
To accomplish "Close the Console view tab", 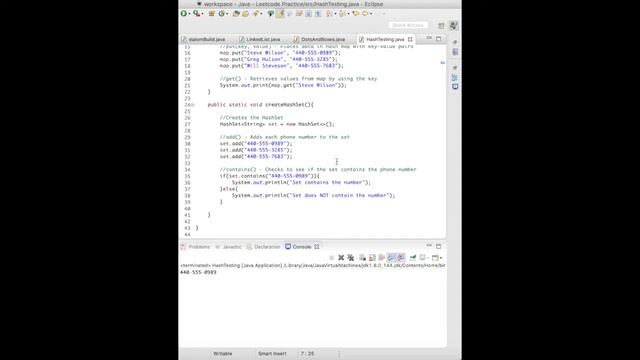I will pos(317,247).
